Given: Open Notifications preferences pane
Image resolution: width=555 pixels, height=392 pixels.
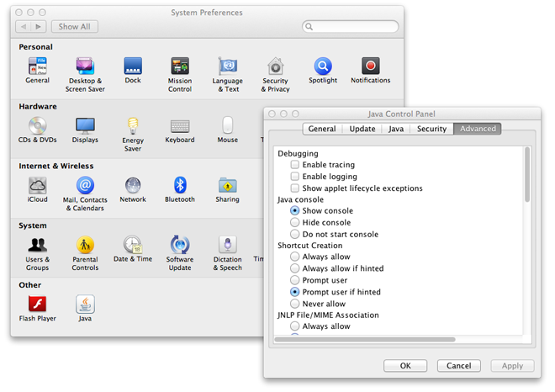Looking at the screenshot, I should [371, 70].
